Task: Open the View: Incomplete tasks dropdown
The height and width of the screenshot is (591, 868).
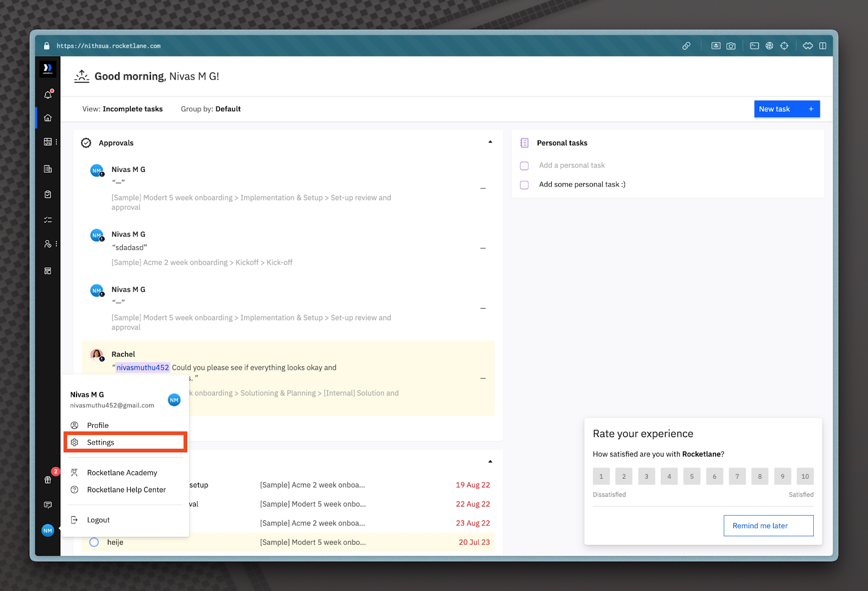Action: [x=123, y=109]
